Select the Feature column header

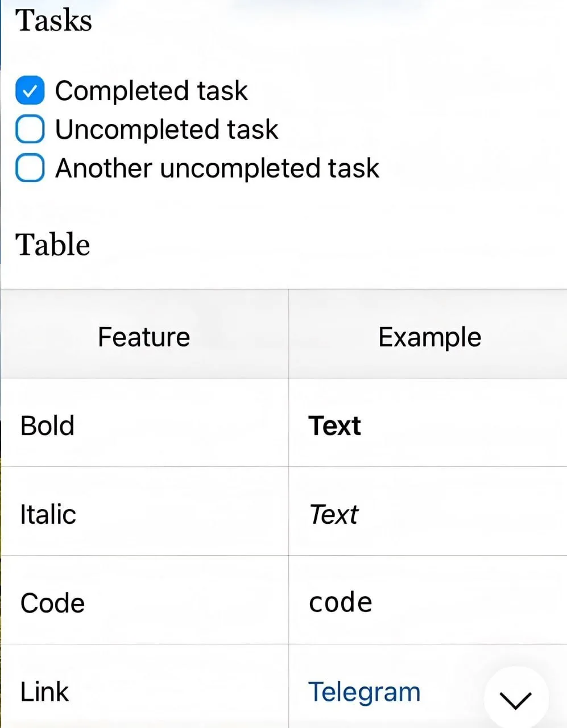pos(144,334)
